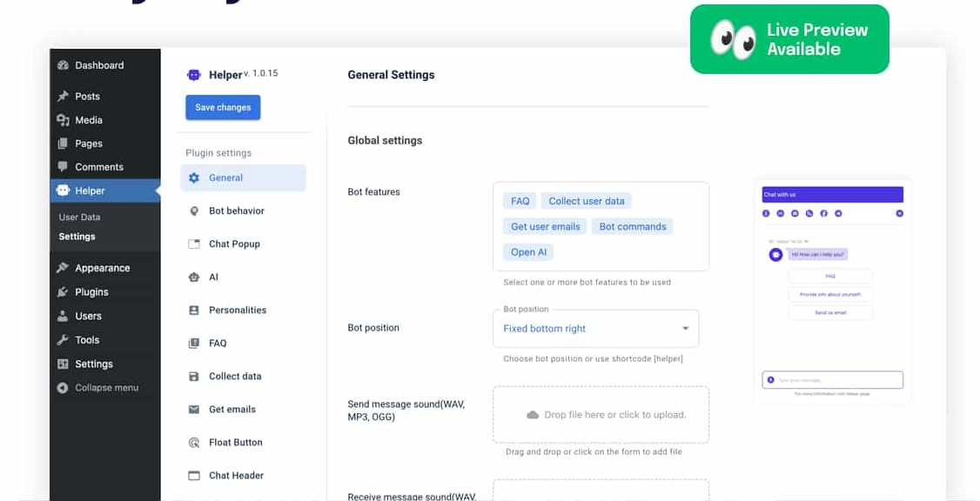Click the message input in chat preview
Screen dimensions: 980x501
pos(833,380)
